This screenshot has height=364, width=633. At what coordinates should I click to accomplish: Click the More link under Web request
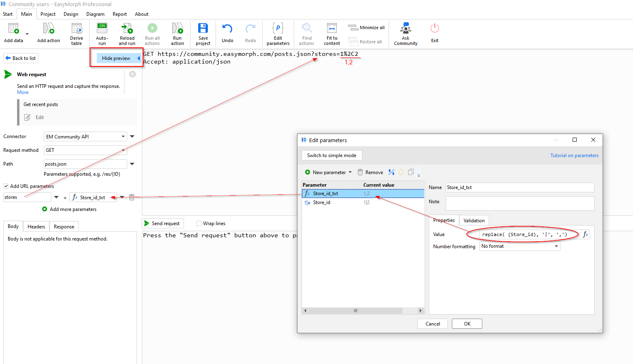click(23, 92)
